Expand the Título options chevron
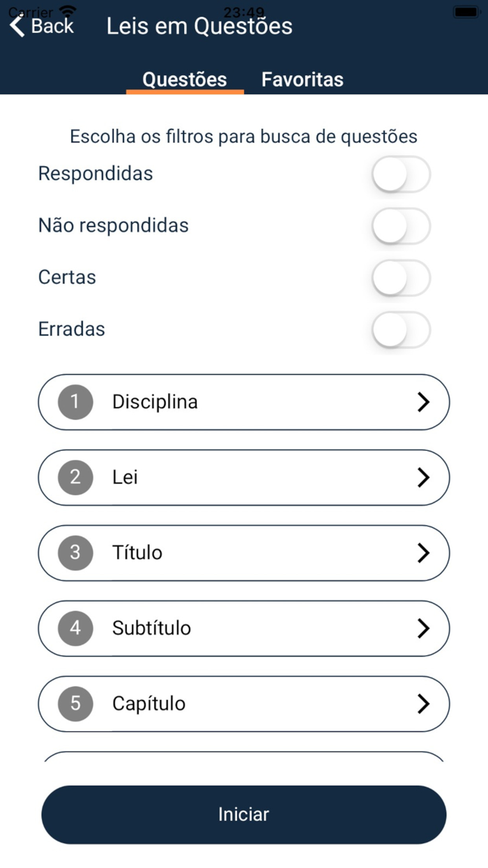 point(424,553)
